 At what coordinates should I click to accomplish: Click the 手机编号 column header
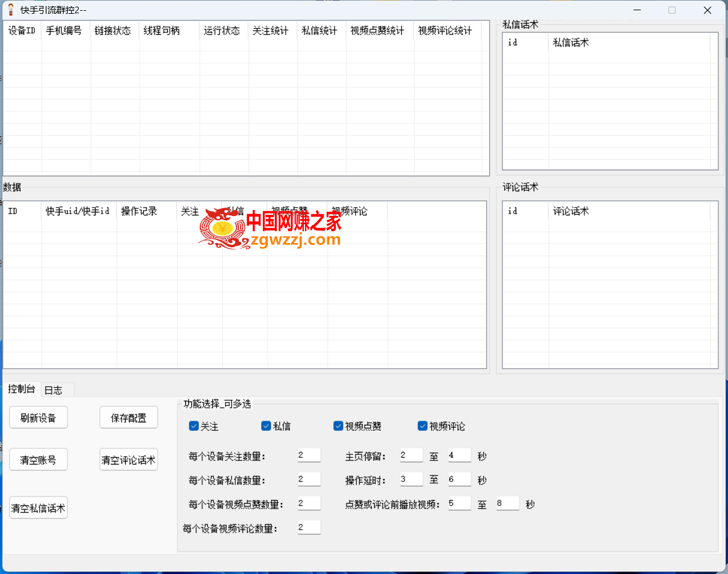click(66, 31)
